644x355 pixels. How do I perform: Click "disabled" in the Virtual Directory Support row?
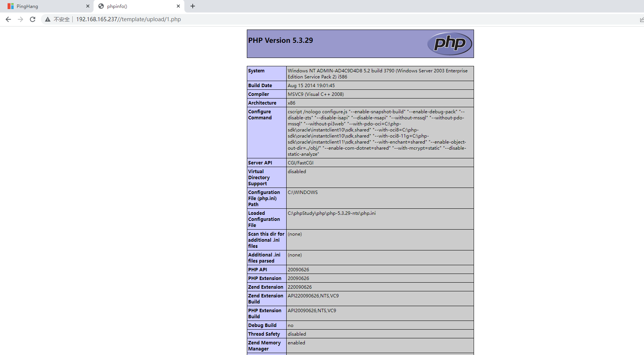click(297, 172)
